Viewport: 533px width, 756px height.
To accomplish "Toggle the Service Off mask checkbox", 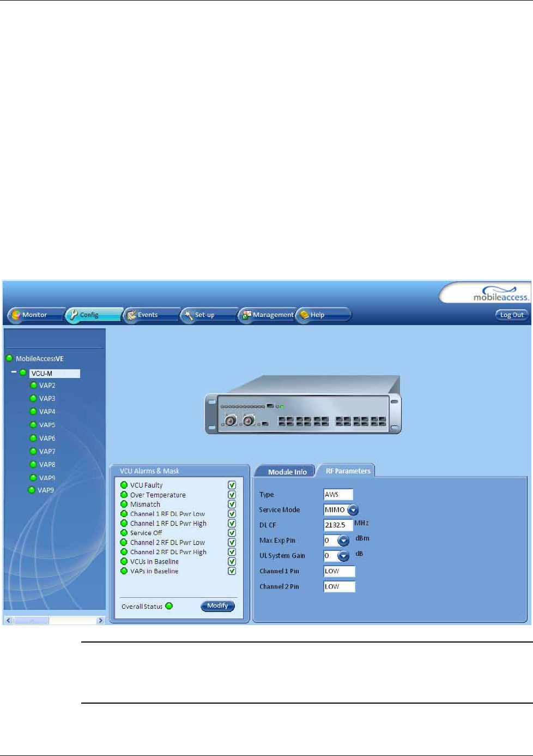I will pos(232,533).
